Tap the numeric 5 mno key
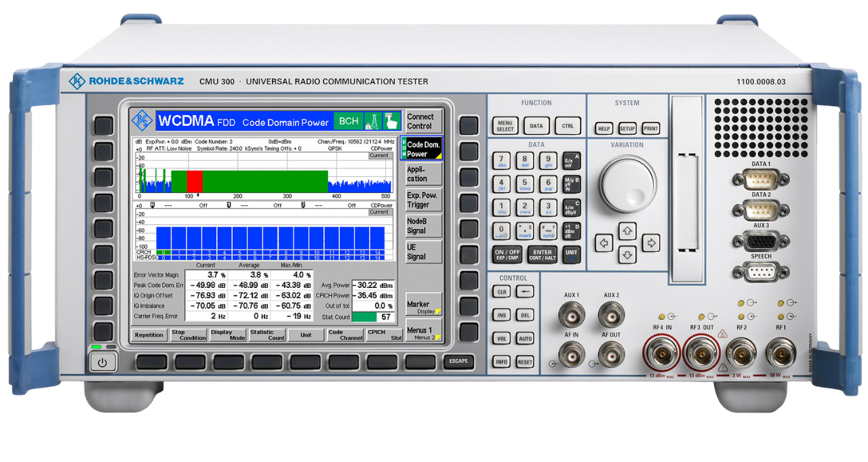 coord(524,184)
